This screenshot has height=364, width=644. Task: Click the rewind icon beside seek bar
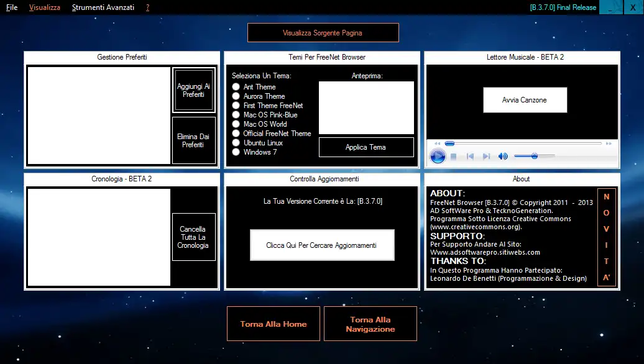tap(437, 143)
